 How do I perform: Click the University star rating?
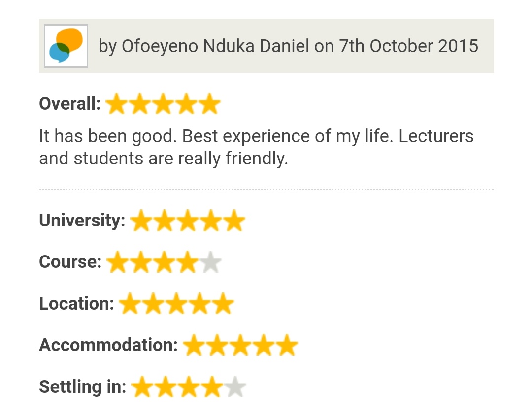pyautogui.click(x=188, y=221)
